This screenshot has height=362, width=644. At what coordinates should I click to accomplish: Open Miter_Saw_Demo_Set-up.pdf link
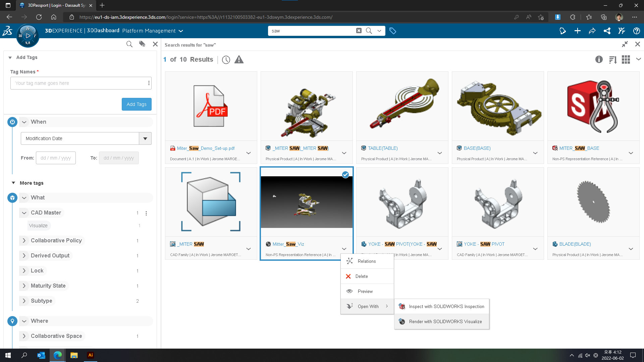(206, 148)
